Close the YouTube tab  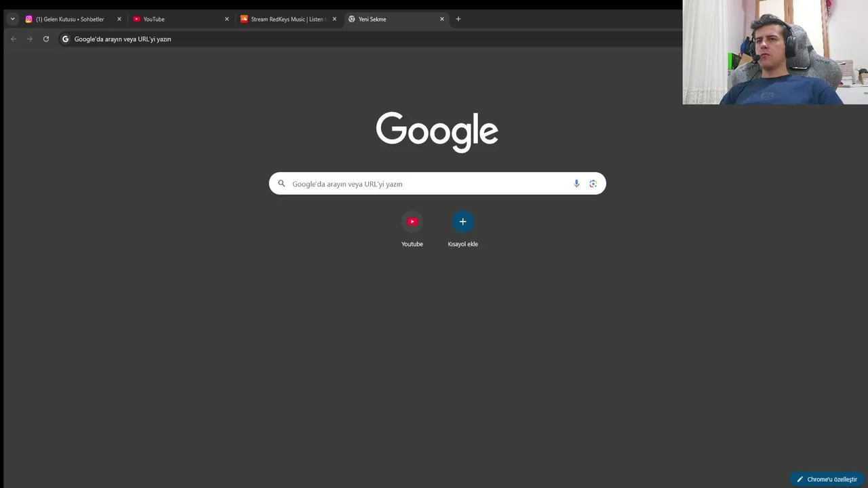point(226,19)
